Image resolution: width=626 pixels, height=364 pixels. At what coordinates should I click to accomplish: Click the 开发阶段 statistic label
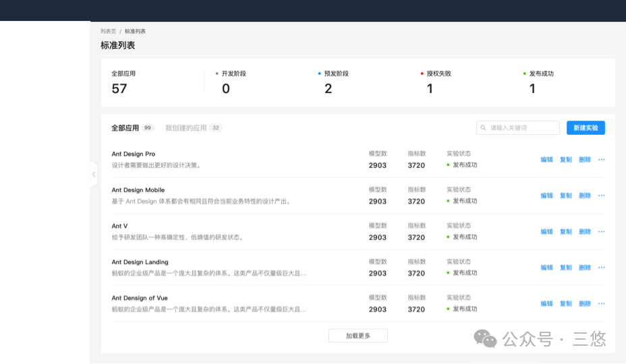[x=234, y=73]
